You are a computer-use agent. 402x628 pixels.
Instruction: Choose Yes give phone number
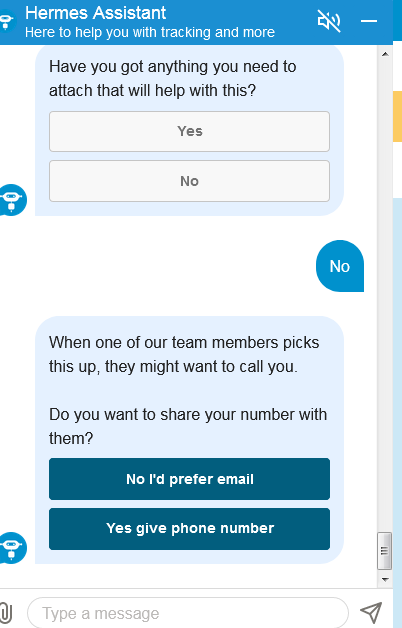189,529
